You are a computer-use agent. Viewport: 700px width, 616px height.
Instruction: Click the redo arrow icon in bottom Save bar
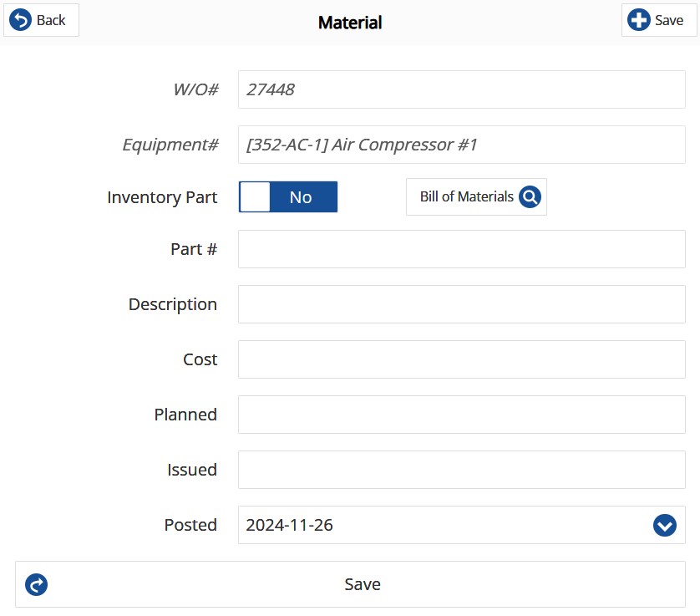[36, 584]
